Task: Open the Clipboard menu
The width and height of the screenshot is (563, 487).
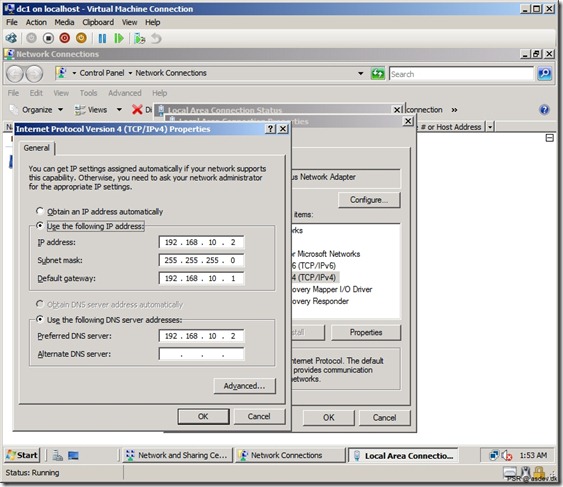Action: (x=98, y=22)
